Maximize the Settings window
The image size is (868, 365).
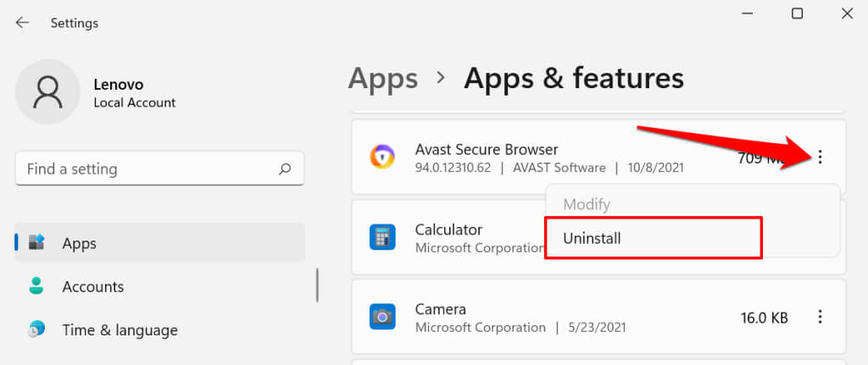coord(797,14)
